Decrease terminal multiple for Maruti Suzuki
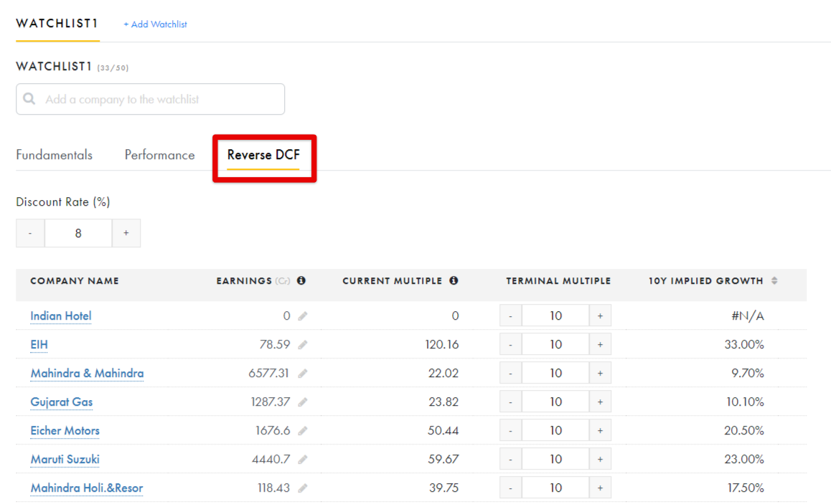Image resolution: width=831 pixels, height=504 pixels. [511, 459]
